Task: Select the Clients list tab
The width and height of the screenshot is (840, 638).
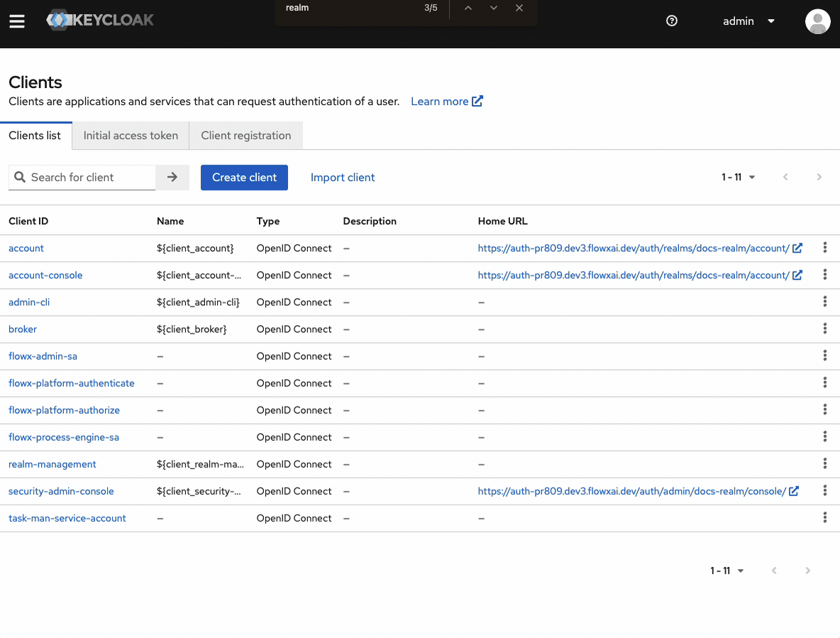Action: click(35, 136)
